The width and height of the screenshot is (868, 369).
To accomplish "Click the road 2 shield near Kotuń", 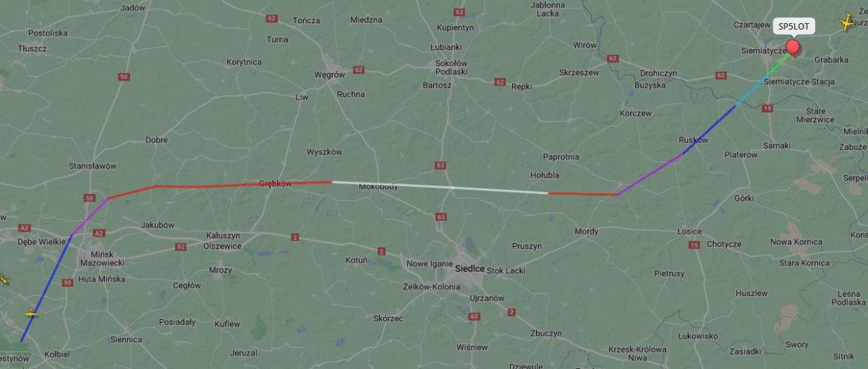I will tap(381, 251).
